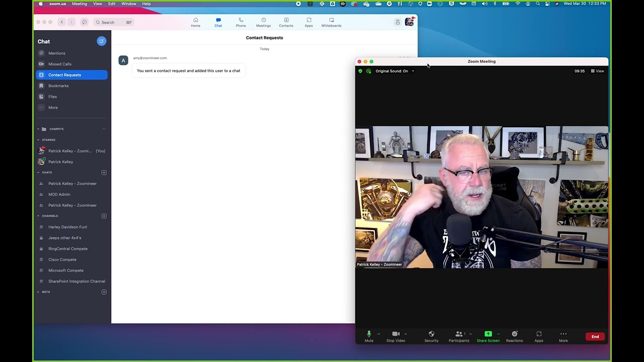Open Bookmarks in the chat sidebar
Screen dimensions: 644x362
(x=71, y=86)
